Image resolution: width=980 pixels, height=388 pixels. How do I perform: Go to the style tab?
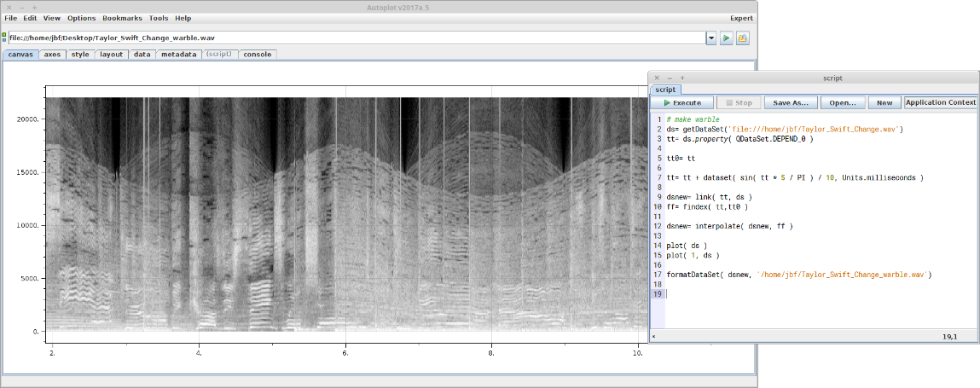point(80,55)
